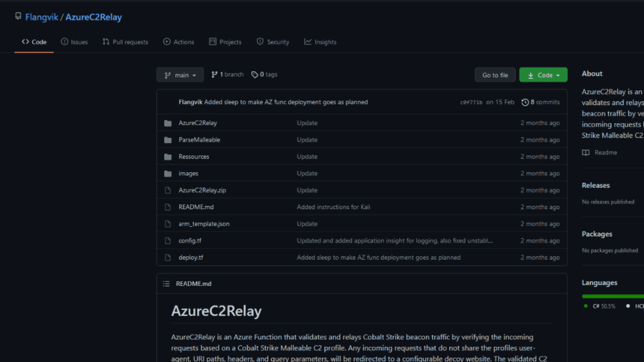644x362 pixels.
Task: Open the ParseMalleable folder
Action: (199, 140)
